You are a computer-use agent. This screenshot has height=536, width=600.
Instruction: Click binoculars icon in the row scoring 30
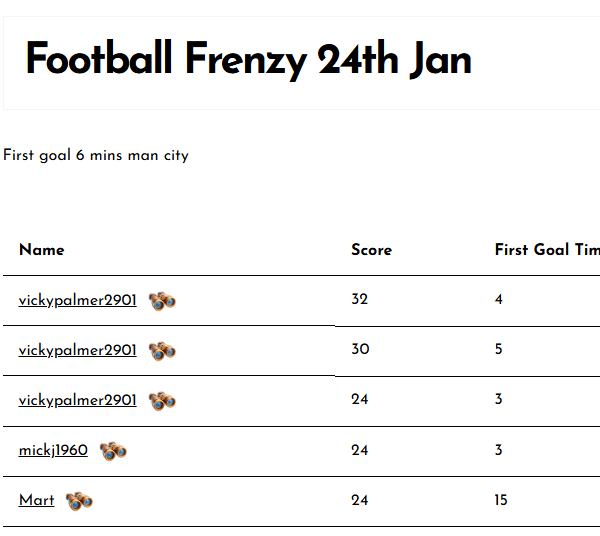tap(162, 351)
